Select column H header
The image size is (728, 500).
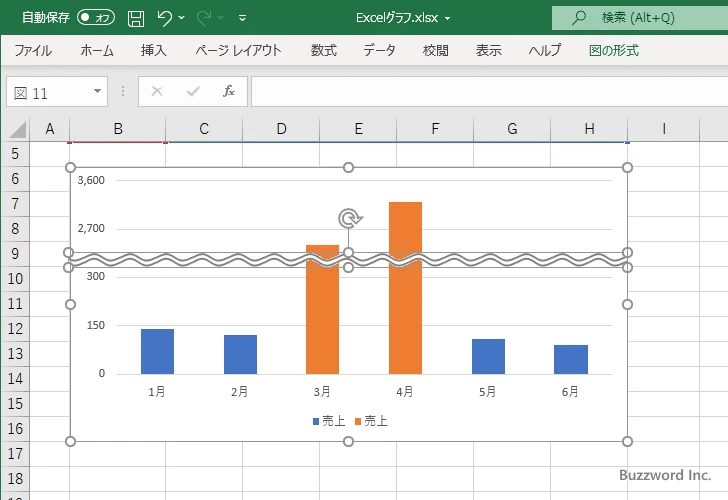pyautogui.click(x=589, y=129)
